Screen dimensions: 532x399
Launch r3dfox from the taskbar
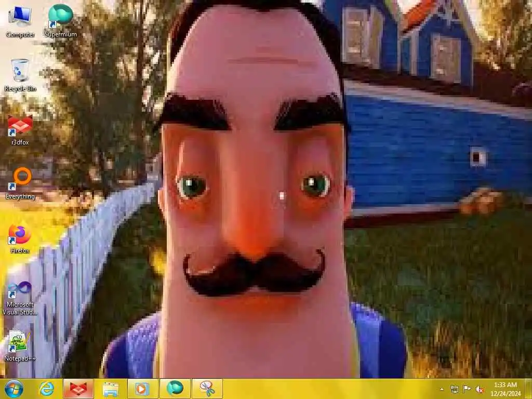[78, 389]
